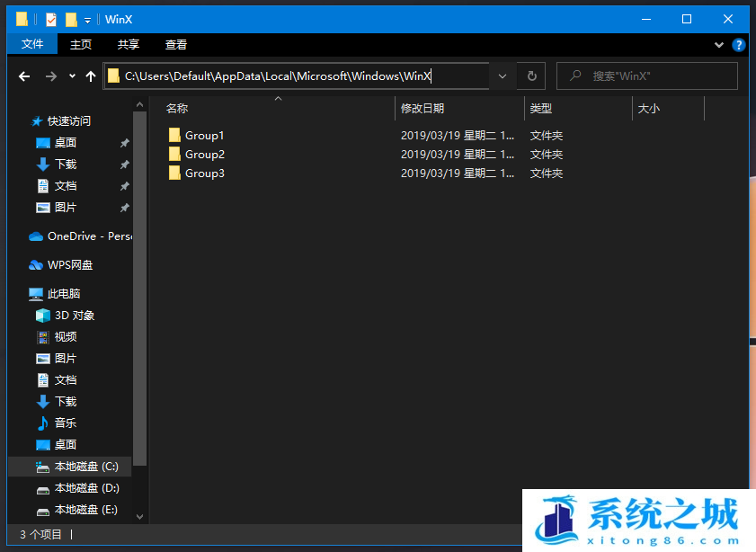Click the Group3 folder name
756x552 pixels.
click(205, 174)
